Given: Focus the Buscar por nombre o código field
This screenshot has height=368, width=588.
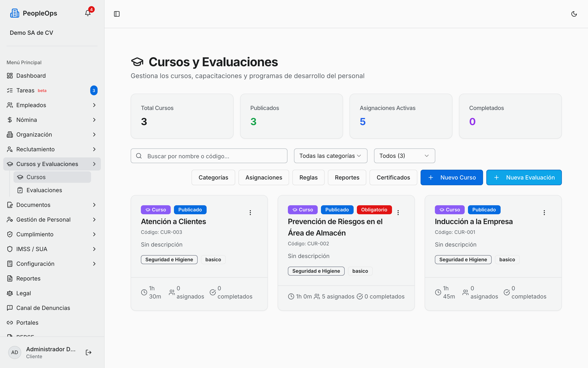Looking at the screenshot, I should tap(209, 156).
